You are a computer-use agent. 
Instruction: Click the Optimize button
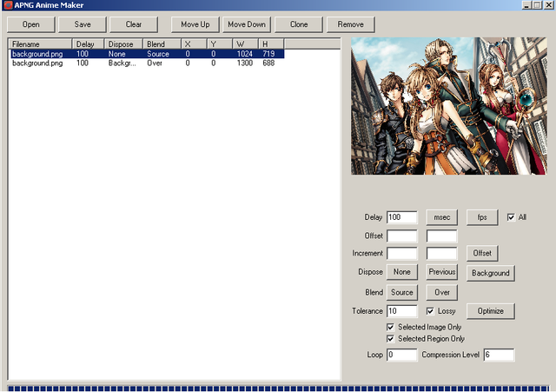tap(490, 311)
